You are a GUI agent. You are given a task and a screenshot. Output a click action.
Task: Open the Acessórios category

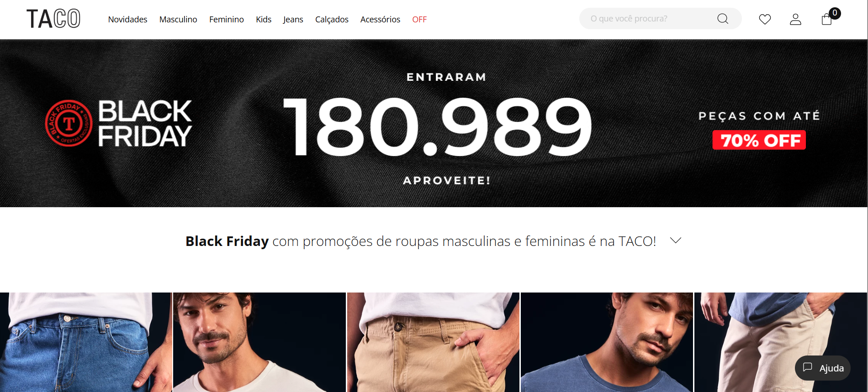[x=380, y=19]
